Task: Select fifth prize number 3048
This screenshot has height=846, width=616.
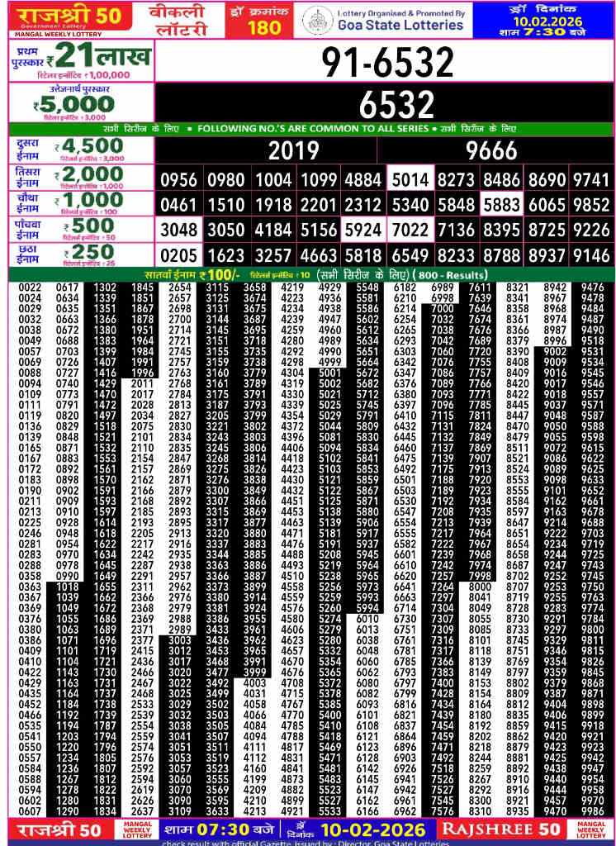Action: click(x=179, y=231)
